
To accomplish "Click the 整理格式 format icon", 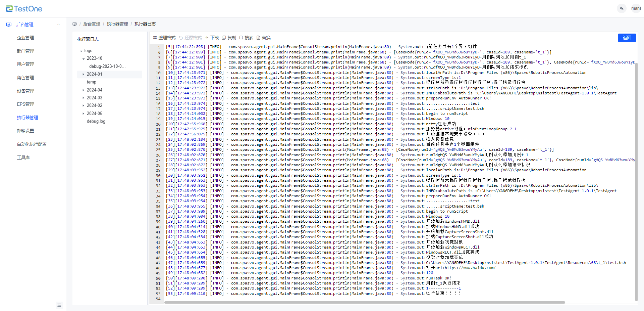I will pos(155,38).
